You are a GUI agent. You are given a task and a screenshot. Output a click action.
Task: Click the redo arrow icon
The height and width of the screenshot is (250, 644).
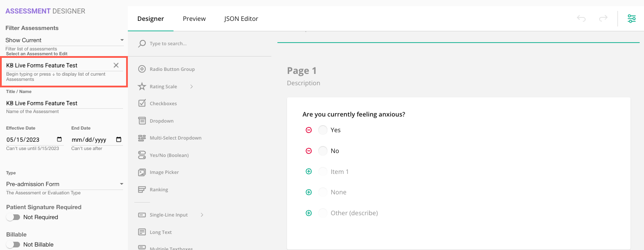[603, 19]
